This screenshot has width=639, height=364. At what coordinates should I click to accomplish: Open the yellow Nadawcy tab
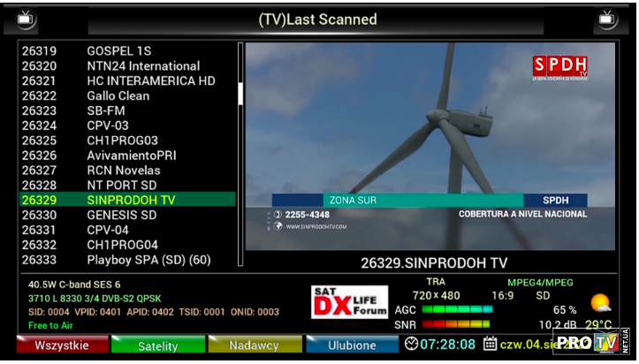pos(254,345)
